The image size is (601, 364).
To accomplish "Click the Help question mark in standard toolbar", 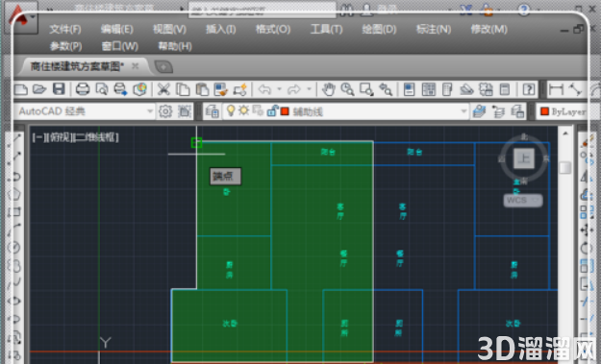I will [529, 89].
